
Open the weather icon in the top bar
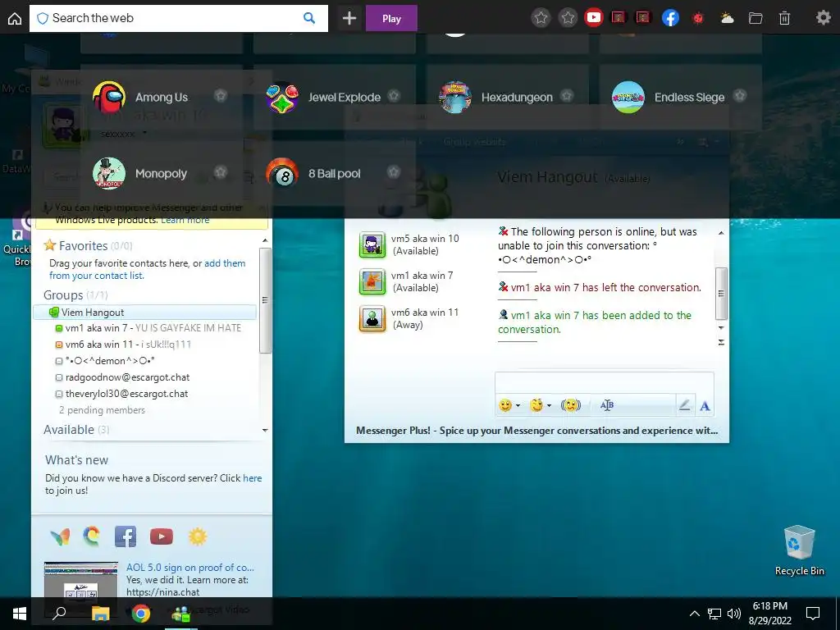coord(727,18)
